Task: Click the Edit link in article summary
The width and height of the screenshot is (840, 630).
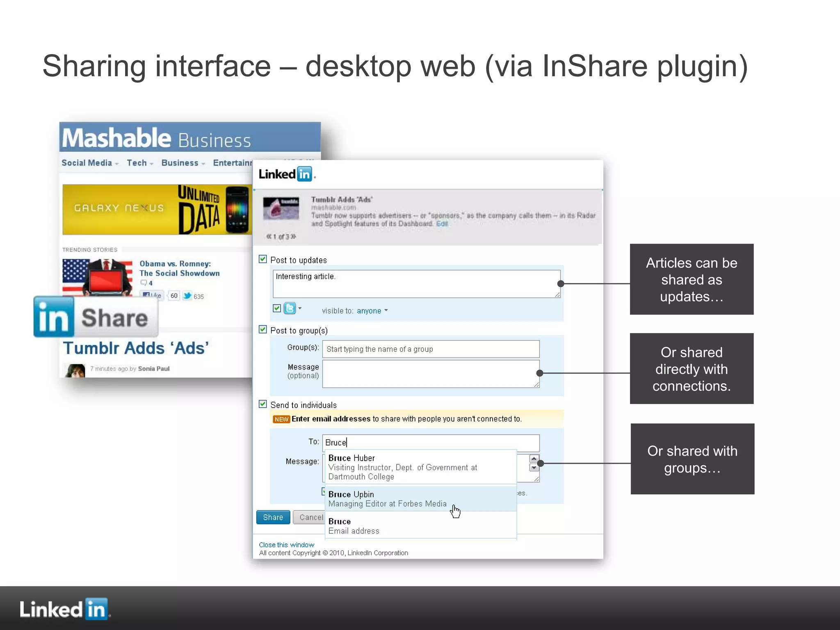Action: coord(442,224)
